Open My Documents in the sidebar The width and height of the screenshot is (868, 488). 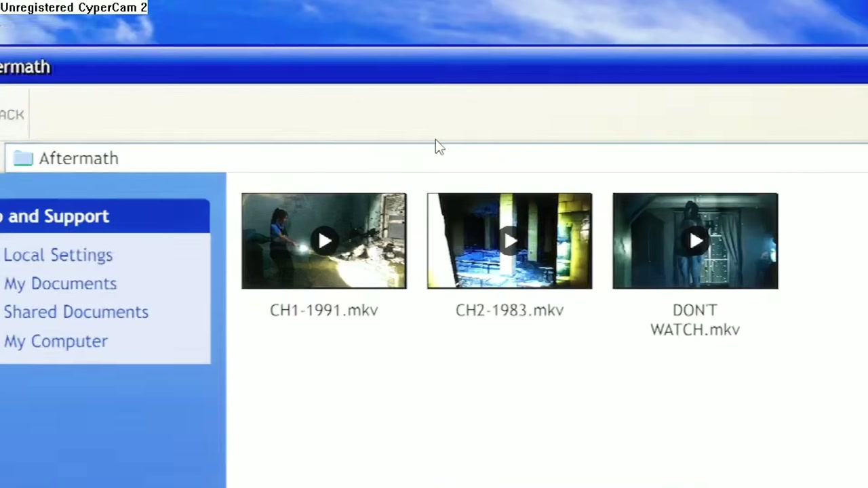(x=60, y=283)
